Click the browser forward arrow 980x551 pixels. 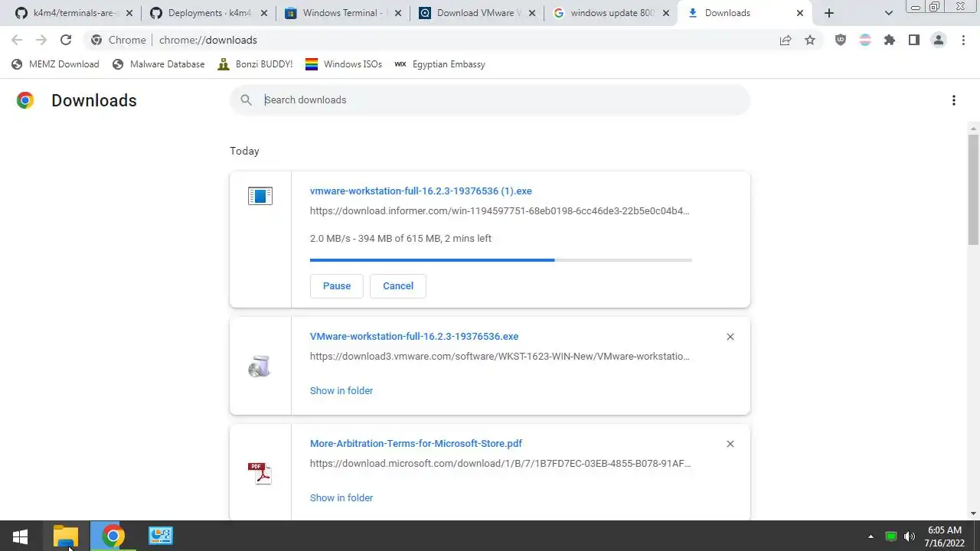click(41, 40)
